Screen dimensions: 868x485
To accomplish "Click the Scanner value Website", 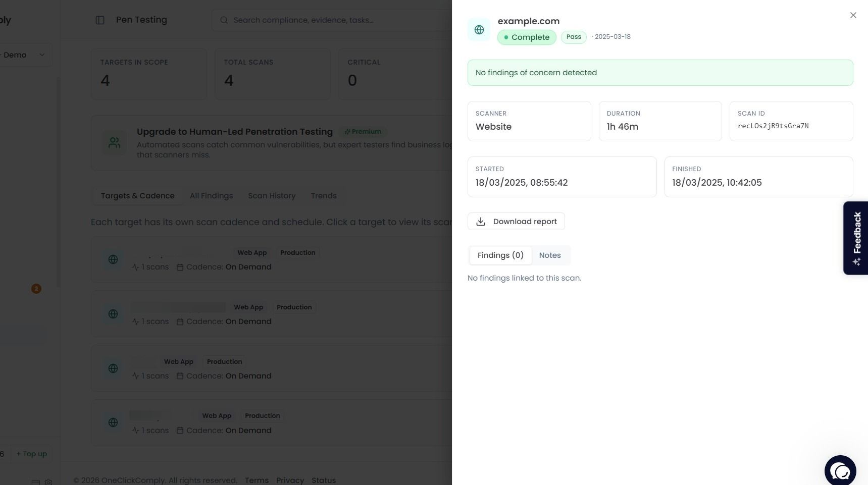I will (493, 127).
